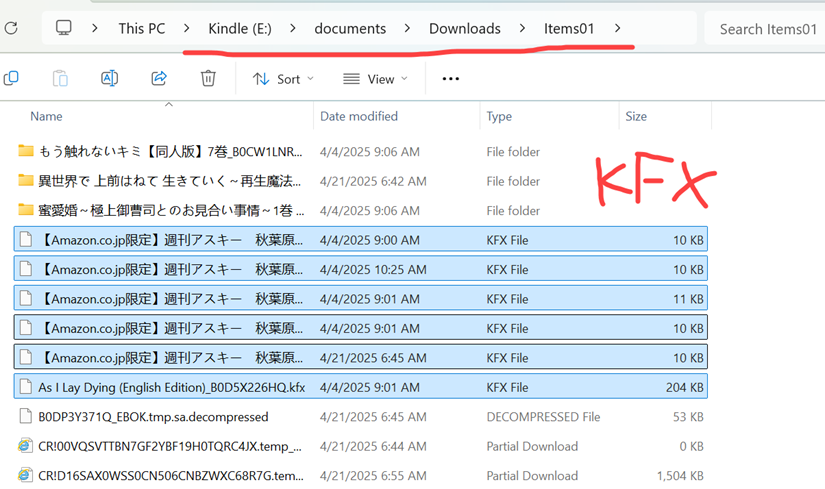Click the Copy icon in toolbar

point(11,78)
